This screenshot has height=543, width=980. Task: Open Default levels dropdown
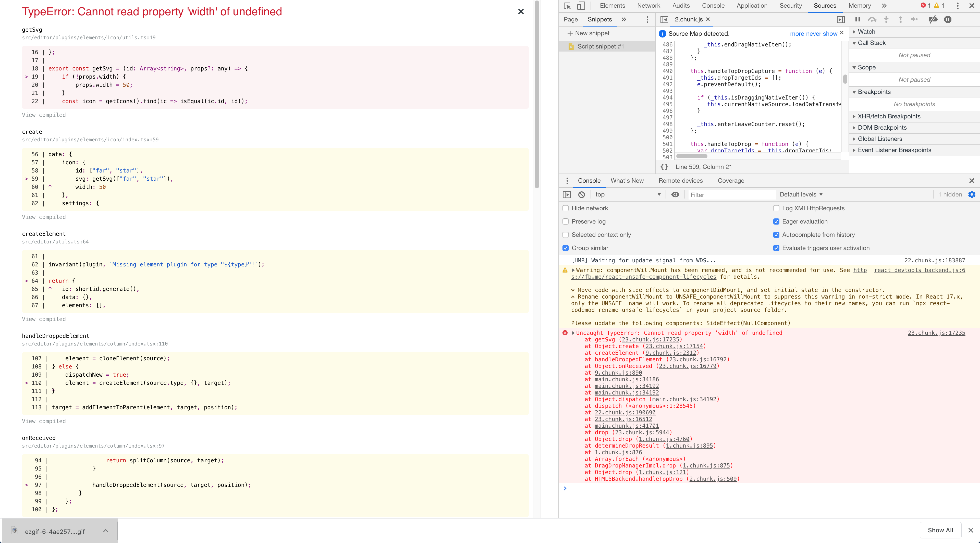tap(801, 195)
